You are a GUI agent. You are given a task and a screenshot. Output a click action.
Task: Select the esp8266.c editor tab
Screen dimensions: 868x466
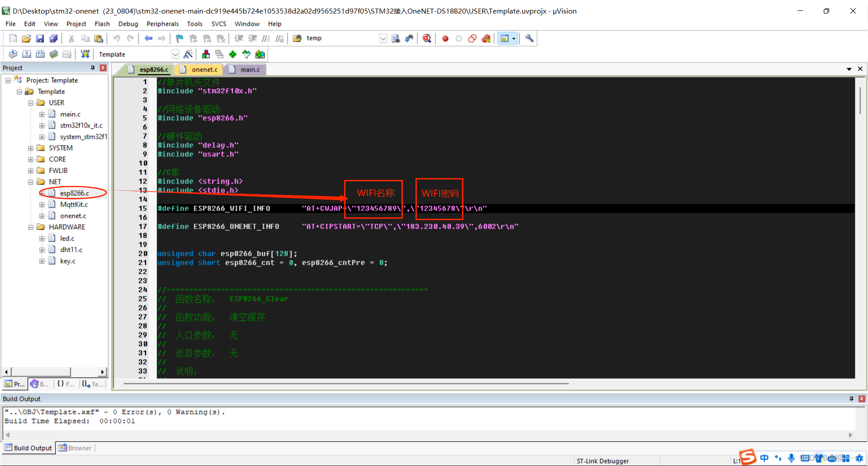coord(149,70)
